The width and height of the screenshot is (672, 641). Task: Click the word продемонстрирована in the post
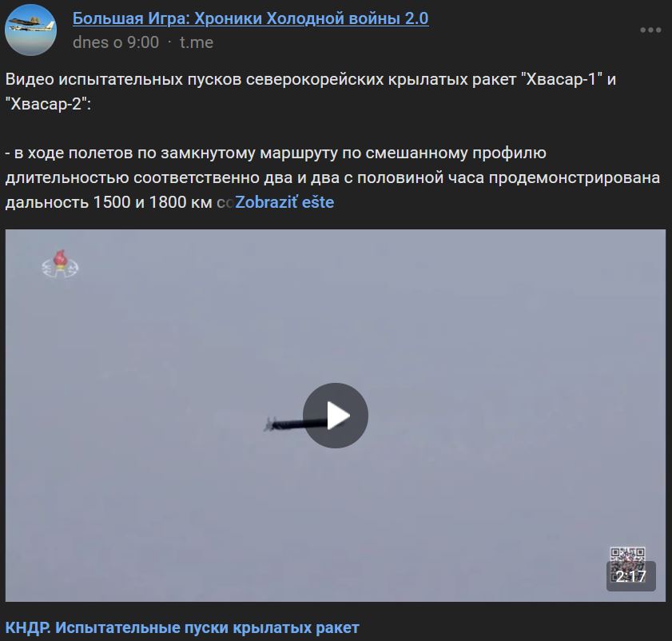pyautogui.click(x=575, y=177)
